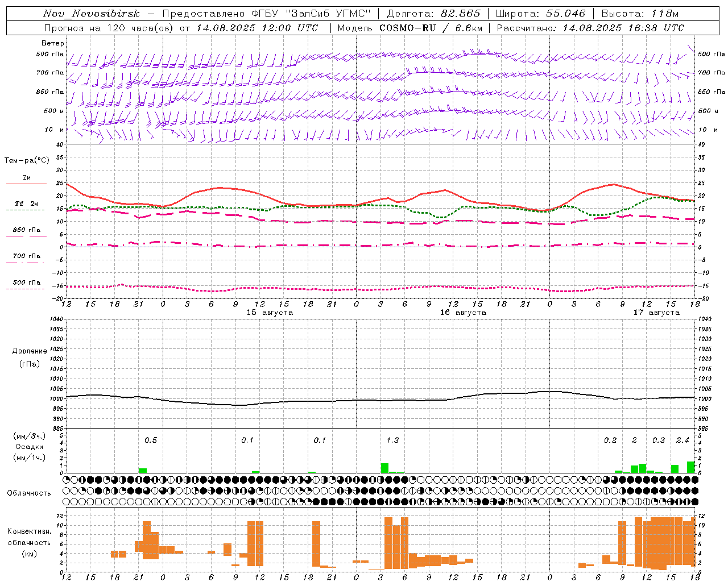Click the 1.3 precipitation total
This screenshot has height=582, width=728.
pos(392,440)
